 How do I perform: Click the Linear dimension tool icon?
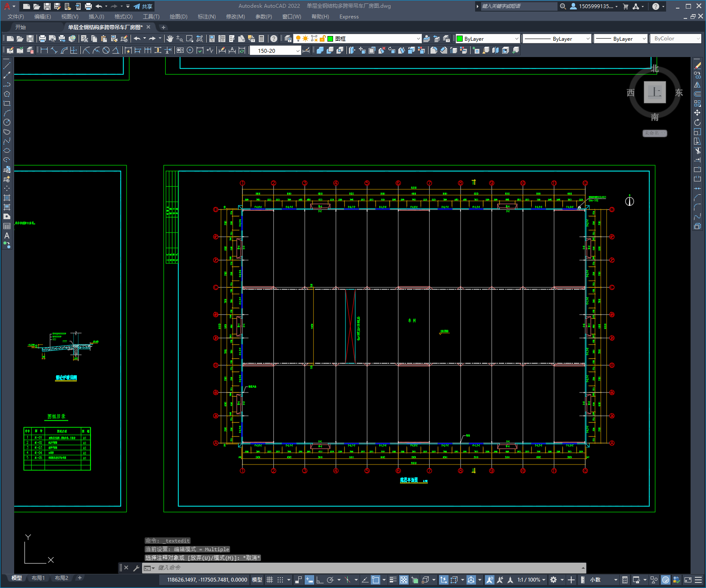tap(44, 50)
